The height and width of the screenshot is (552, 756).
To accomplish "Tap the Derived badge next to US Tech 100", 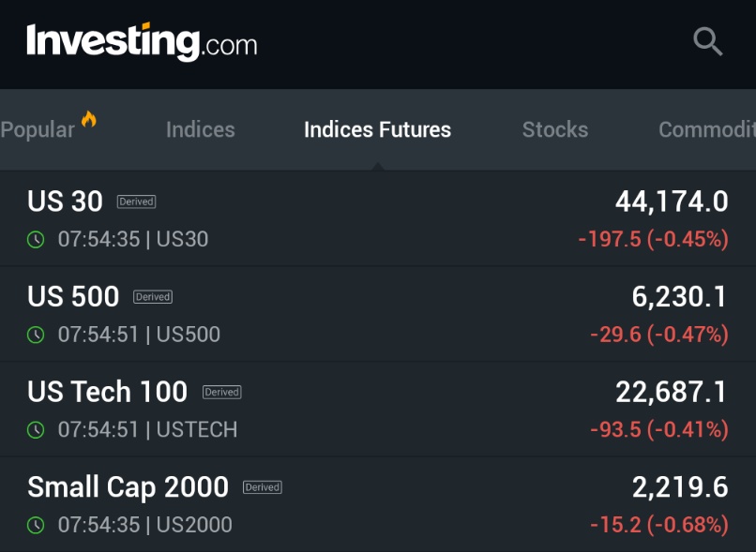I will click(x=221, y=392).
